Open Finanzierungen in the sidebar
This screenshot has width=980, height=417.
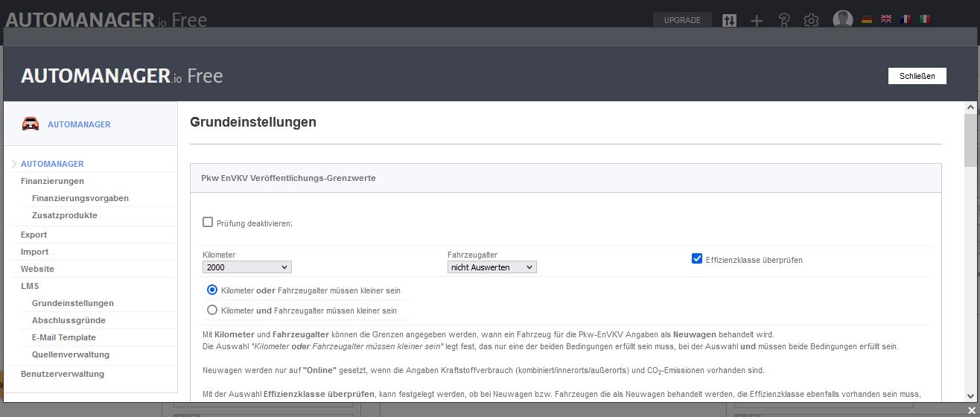(52, 181)
